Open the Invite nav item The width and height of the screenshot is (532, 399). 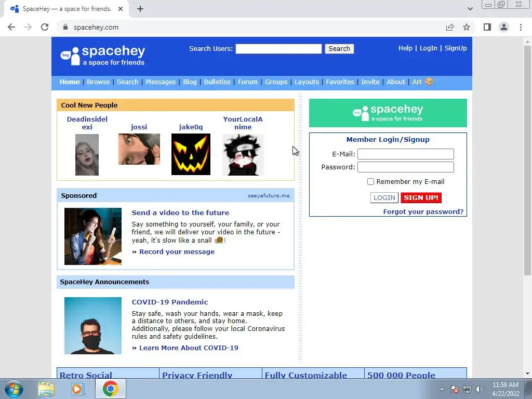(x=370, y=82)
